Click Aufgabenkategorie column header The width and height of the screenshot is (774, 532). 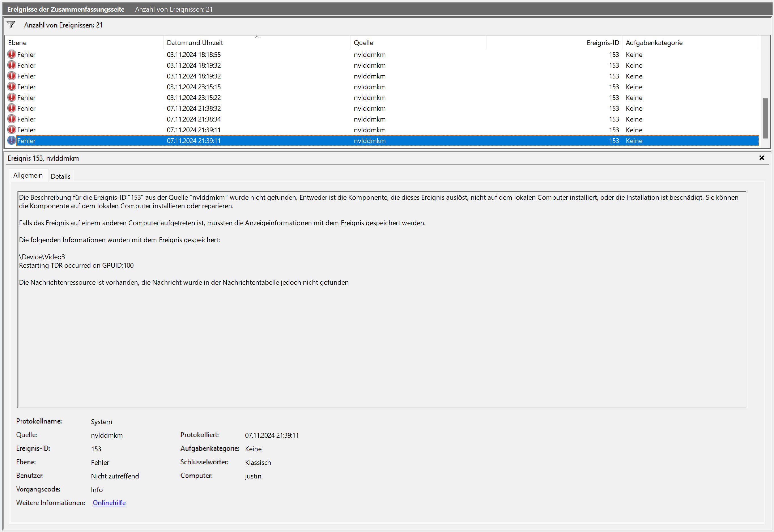pyautogui.click(x=654, y=43)
